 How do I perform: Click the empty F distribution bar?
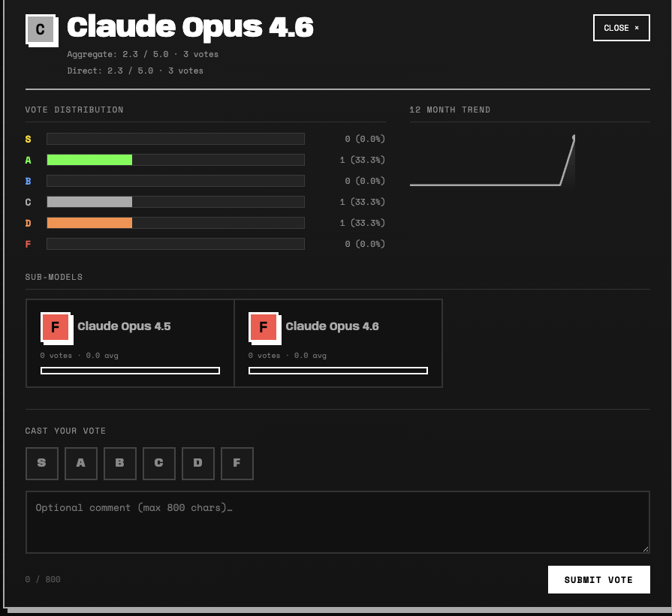(x=176, y=244)
